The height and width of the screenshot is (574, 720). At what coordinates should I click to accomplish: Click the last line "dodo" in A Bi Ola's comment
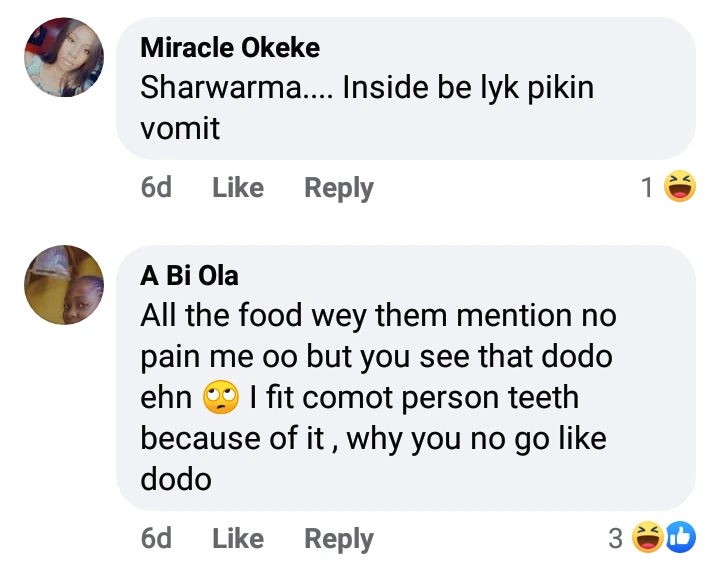(176, 479)
